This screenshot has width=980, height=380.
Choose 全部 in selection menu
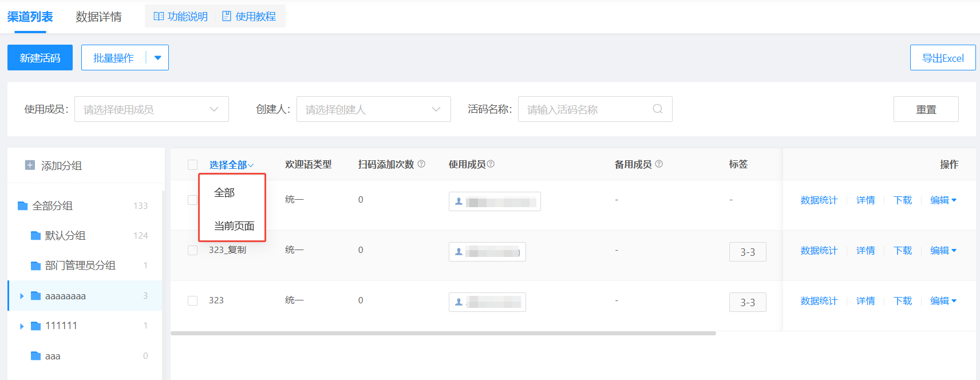[224, 193]
